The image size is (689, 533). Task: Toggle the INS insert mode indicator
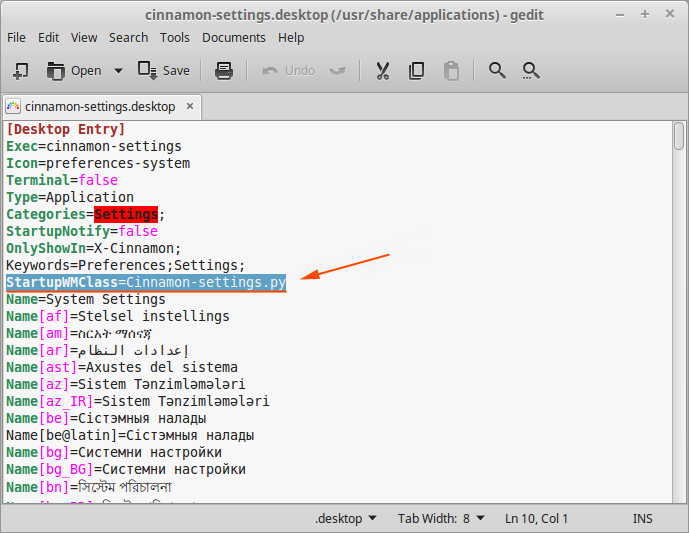click(642, 518)
